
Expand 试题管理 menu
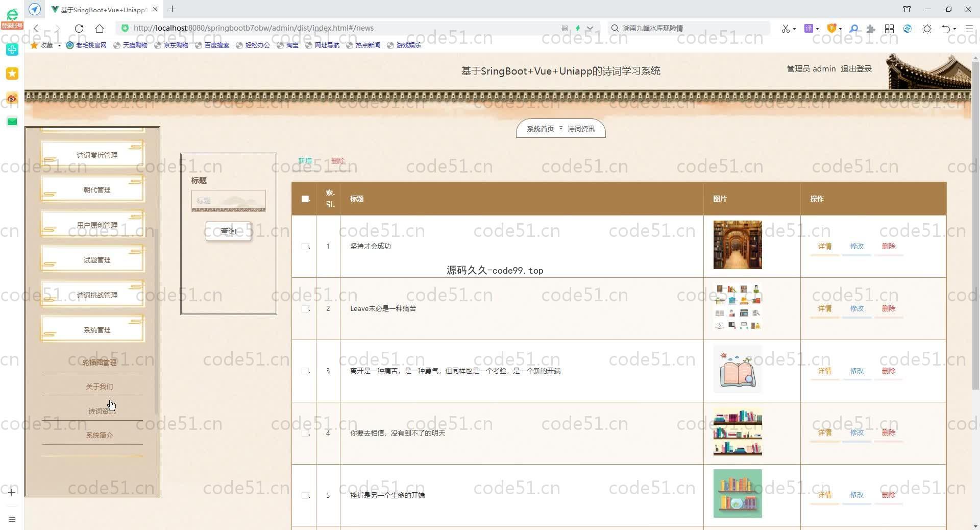92,260
